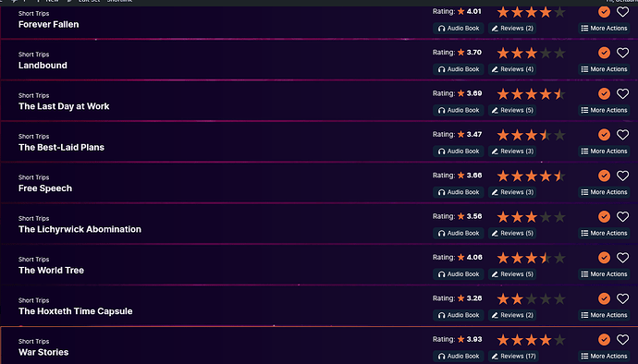Open the Forever Fallen story title

pyautogui.click(x=48, y=24)
